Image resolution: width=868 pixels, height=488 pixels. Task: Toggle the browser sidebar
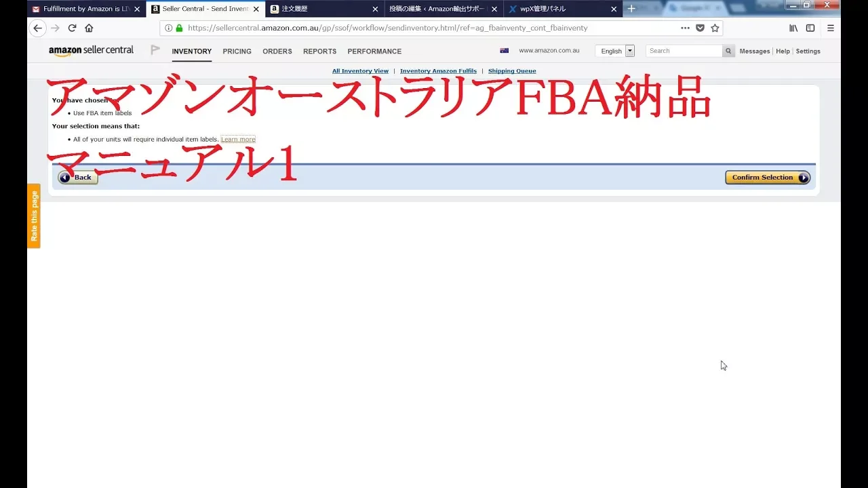pos(810,28)
